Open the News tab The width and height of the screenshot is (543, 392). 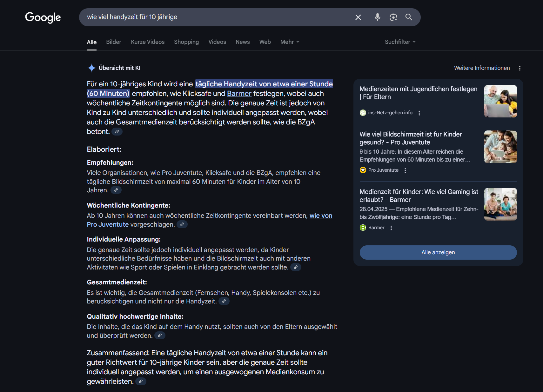243,42
